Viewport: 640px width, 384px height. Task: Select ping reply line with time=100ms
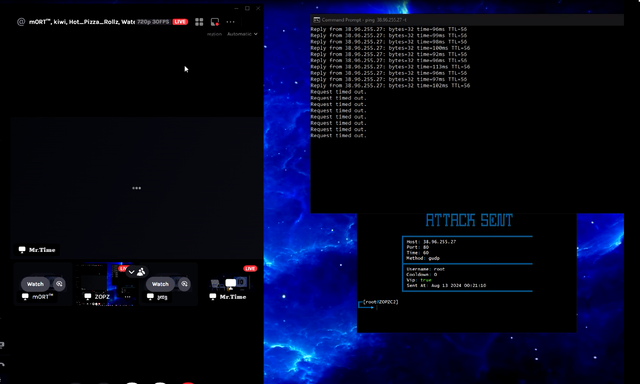coord(390,48)
